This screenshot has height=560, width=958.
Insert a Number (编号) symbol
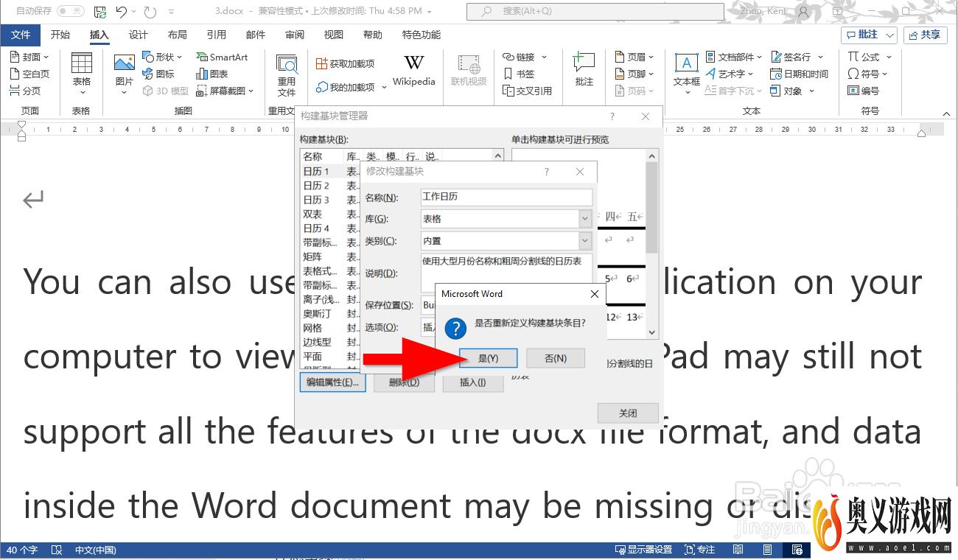(x=863, y=91)
